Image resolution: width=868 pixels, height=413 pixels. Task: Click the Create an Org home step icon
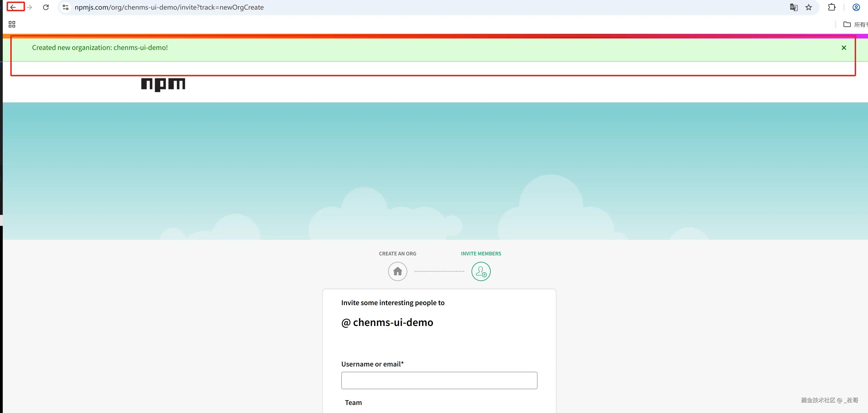pos(397,271)
